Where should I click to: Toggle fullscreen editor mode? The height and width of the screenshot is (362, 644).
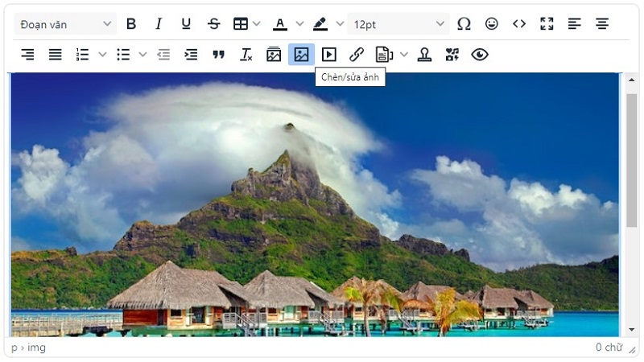[x=547, y=24]
